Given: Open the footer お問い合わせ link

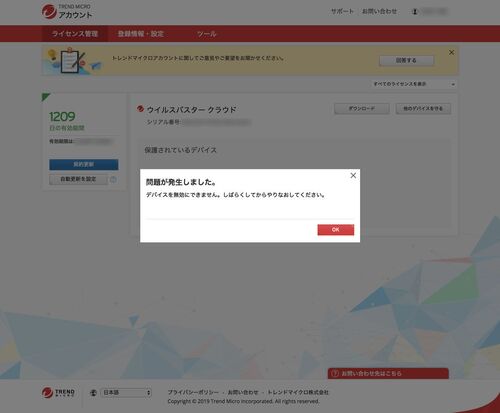Looking at the screenshot, I should click(x=243, y=392).
